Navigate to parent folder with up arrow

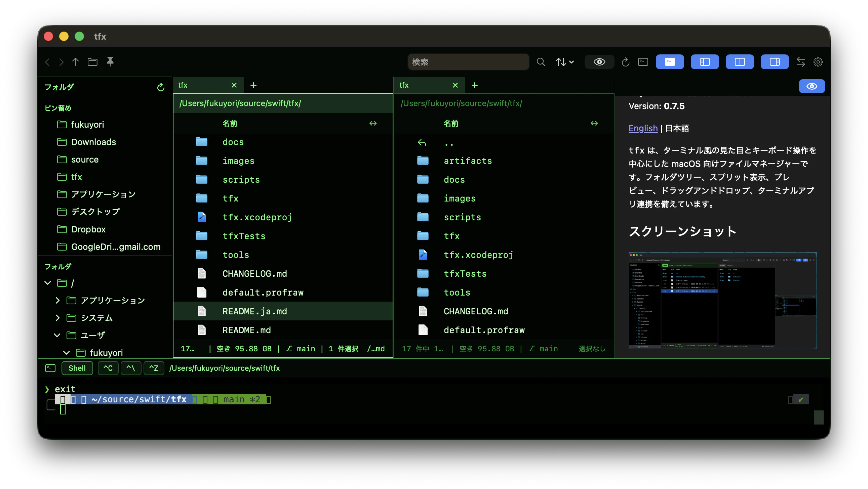(76, 62)
